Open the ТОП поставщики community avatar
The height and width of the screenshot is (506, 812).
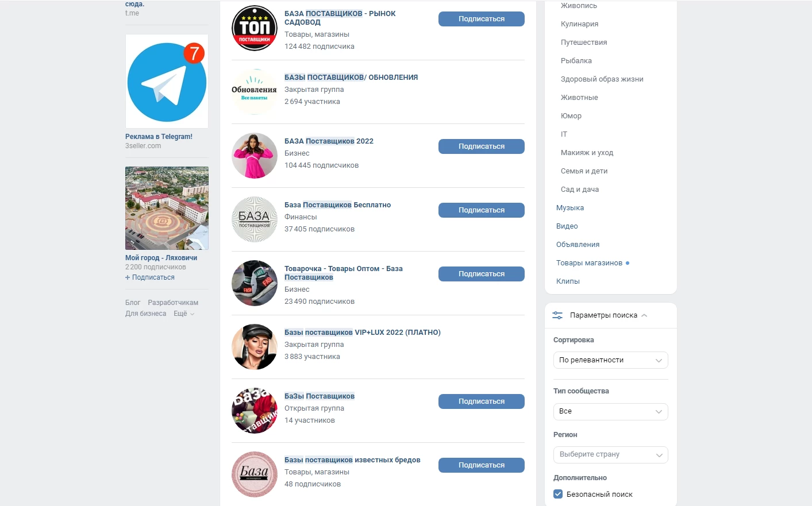(255, 28)
